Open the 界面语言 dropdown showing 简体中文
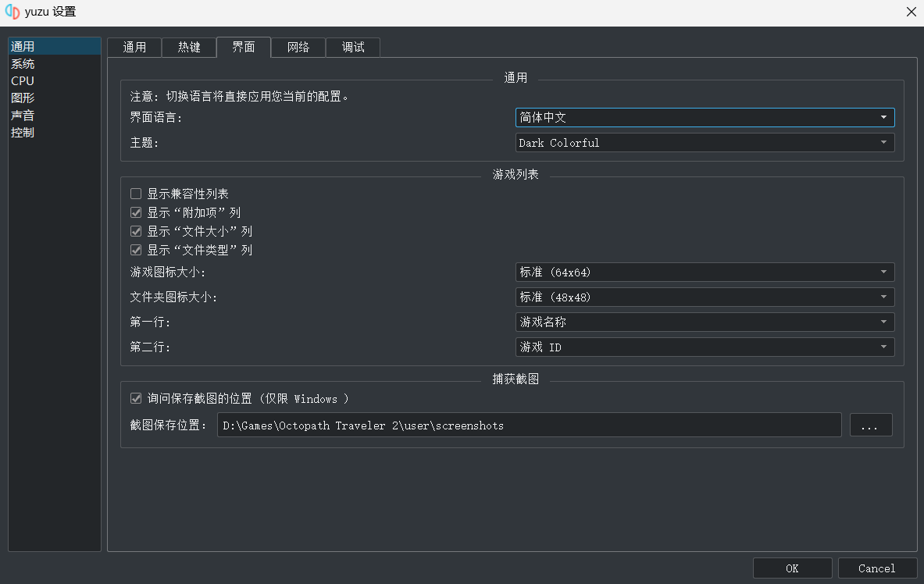 [705, 118]
